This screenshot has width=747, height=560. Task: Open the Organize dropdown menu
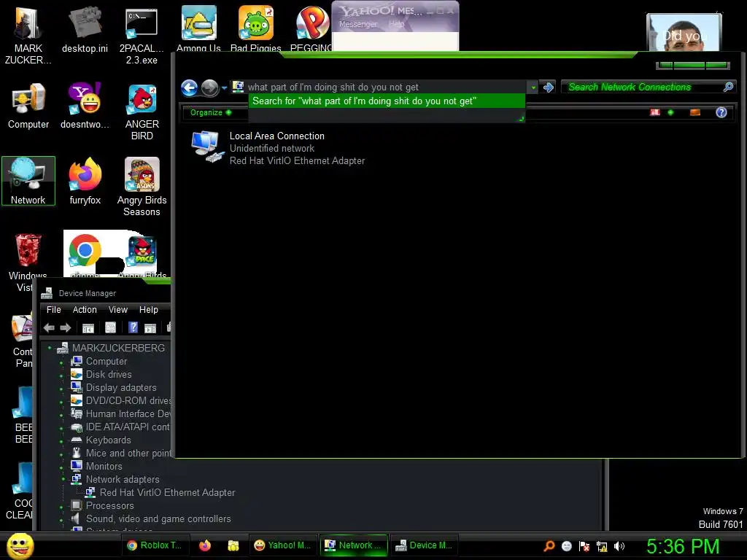pyautogui.click(x=211, y=112)
